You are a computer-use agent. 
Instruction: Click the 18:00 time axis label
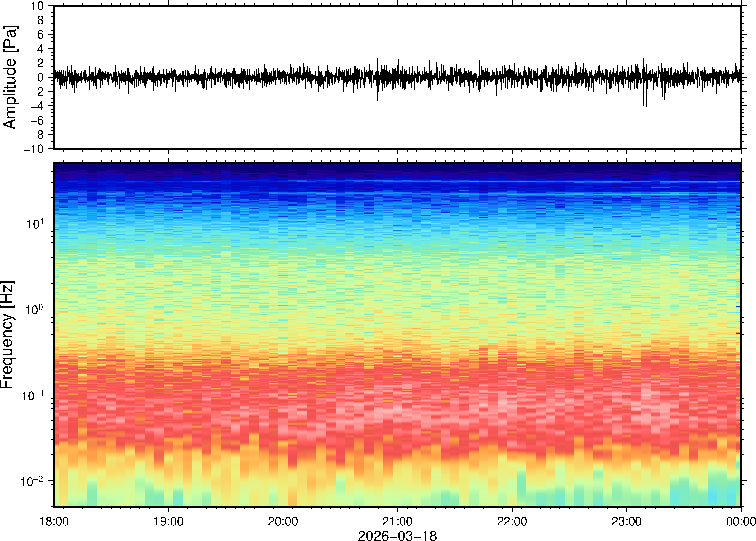pyautogui.click(x=54, y=521)
